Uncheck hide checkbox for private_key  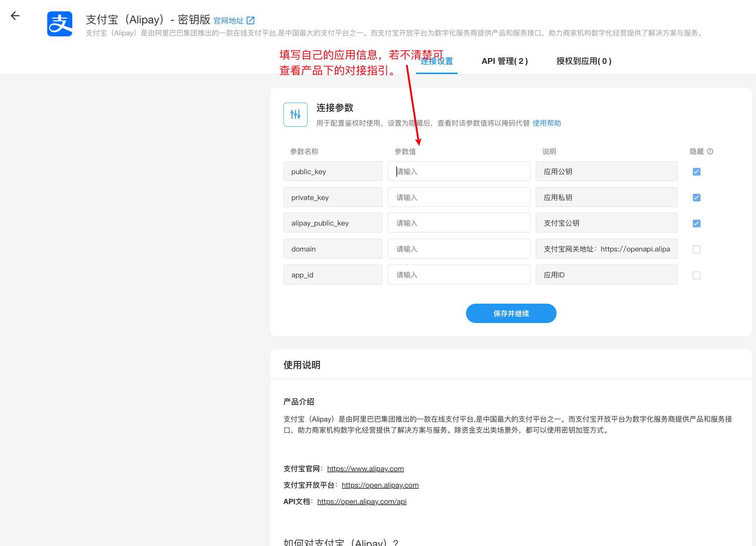[696, 197]
